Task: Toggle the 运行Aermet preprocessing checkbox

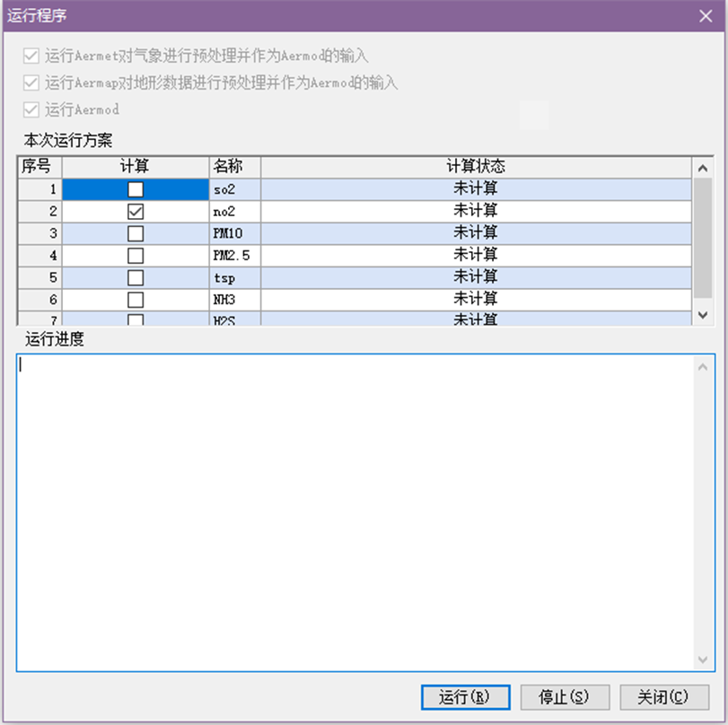Action: [31, 56]
